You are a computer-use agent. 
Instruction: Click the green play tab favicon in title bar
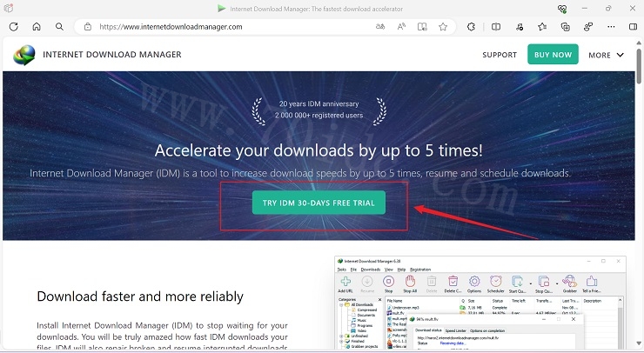[222, 9]
